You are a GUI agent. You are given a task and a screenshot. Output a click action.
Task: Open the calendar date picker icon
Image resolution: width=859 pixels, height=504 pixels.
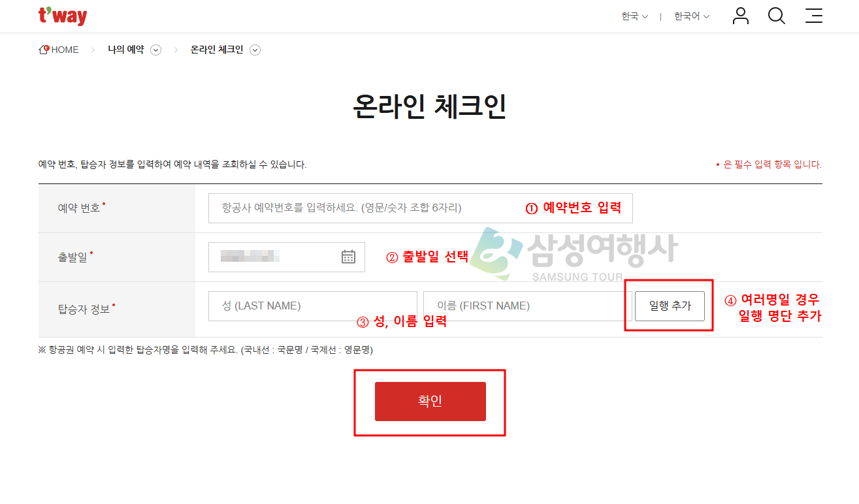(x=348, y=257)
